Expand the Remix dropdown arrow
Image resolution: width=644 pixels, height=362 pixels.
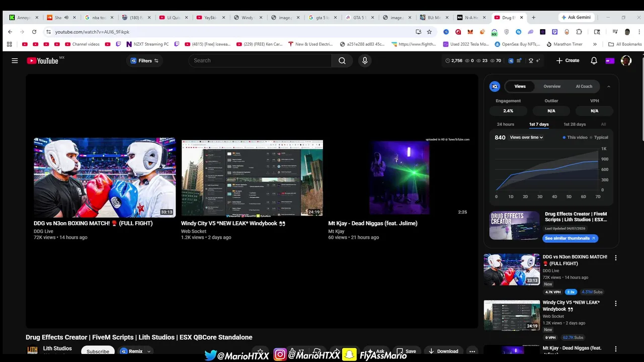(x=148, y=351)
